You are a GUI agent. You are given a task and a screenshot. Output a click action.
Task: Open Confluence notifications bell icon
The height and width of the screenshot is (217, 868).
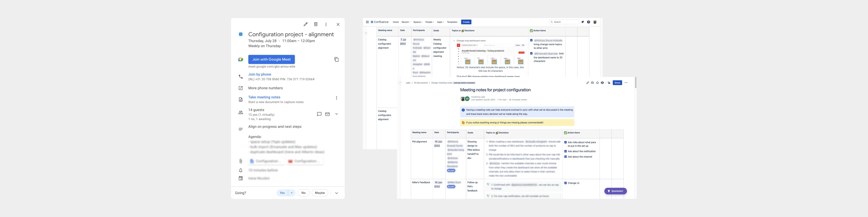tap(583, 22)
